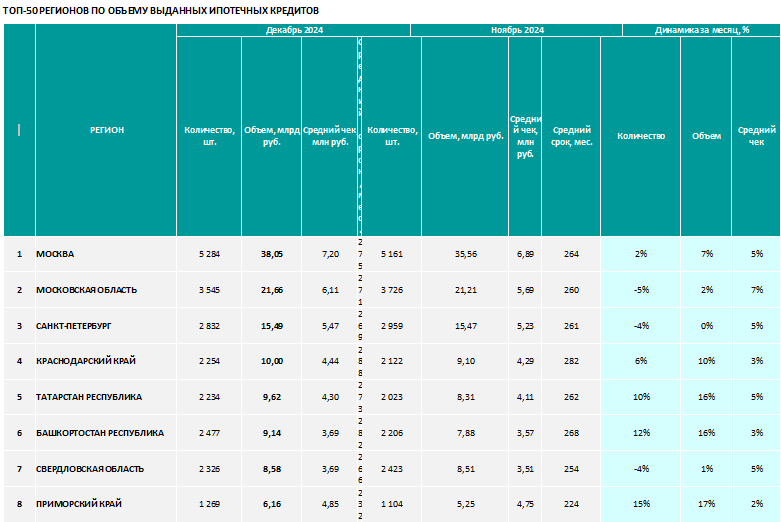Select the '6,16' volume cell
Image resolution: width=781 pixels, height=522 pixels.
(x=271, y=504)
